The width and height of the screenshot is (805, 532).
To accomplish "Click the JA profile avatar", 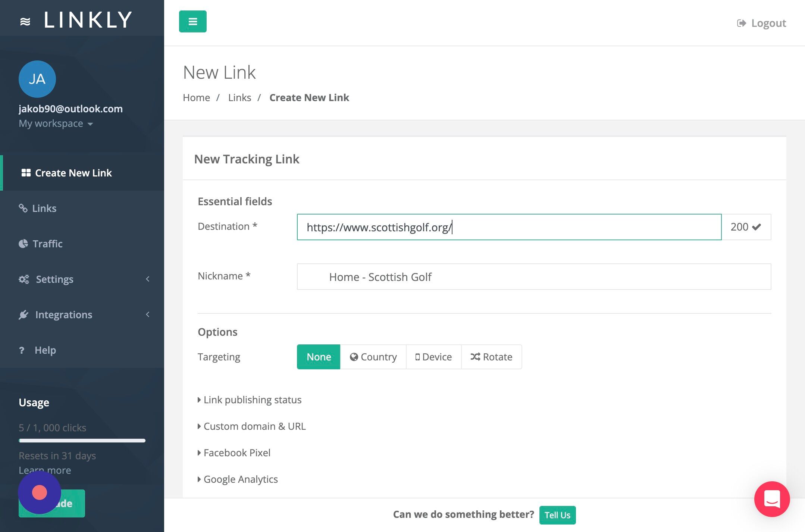I will coord(37,79).
